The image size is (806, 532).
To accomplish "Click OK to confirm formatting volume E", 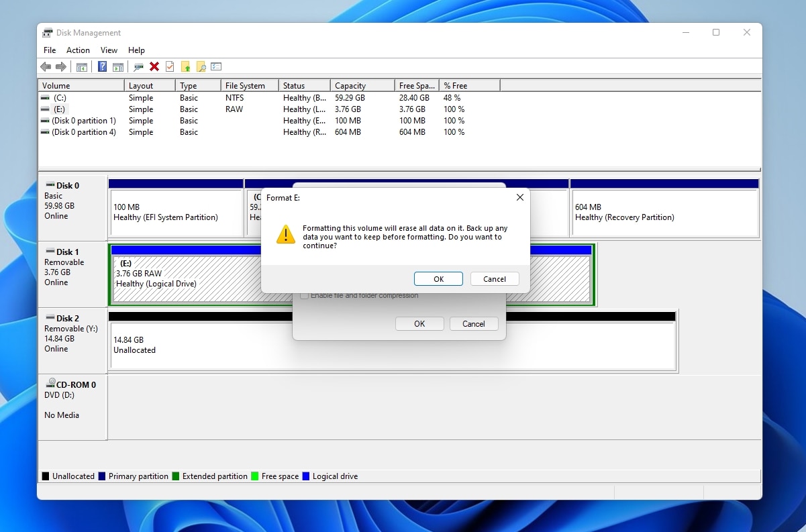I will pyautogui.click(x=438, y=278).
